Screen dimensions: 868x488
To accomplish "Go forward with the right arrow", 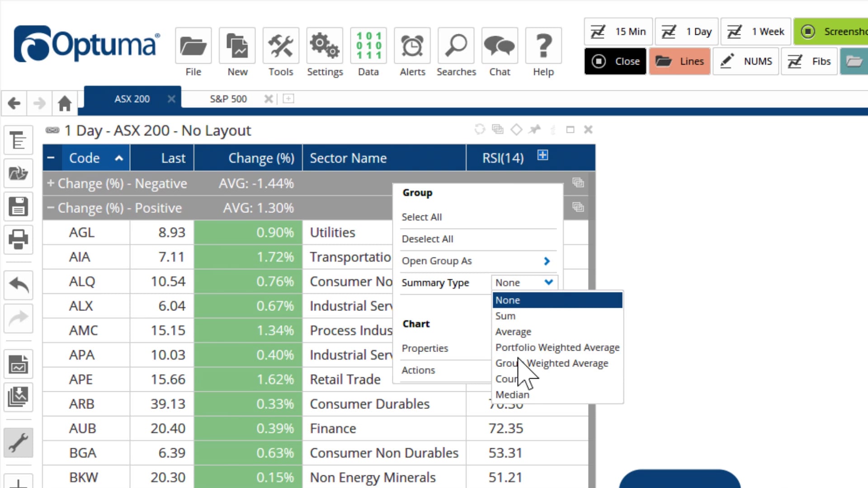I will (39, 103).
